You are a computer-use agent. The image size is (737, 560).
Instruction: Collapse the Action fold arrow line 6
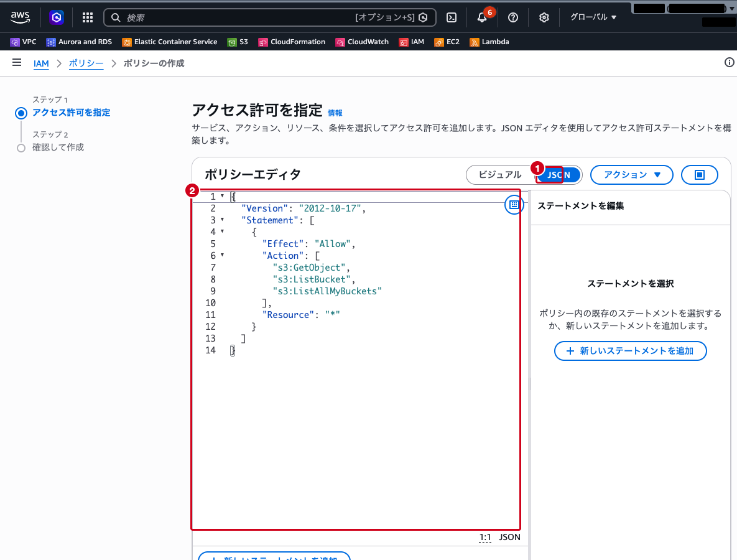pyautogui.click(x=222, y=255)
